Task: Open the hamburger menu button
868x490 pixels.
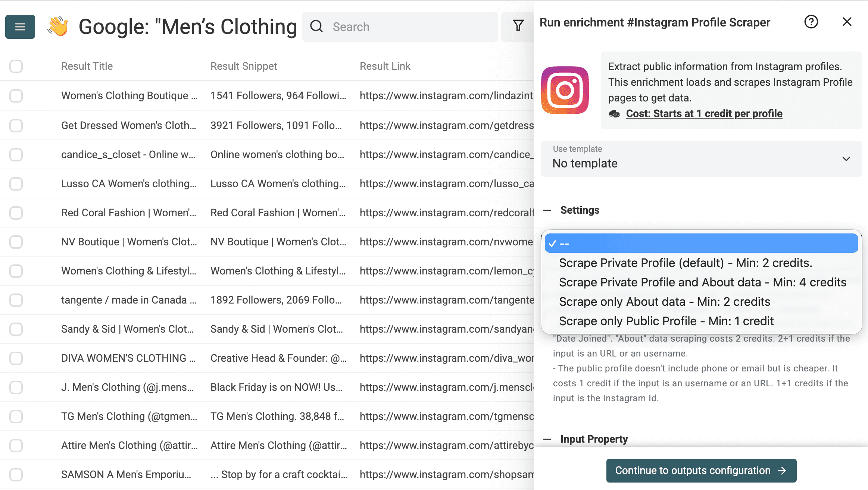Action: 20,27
